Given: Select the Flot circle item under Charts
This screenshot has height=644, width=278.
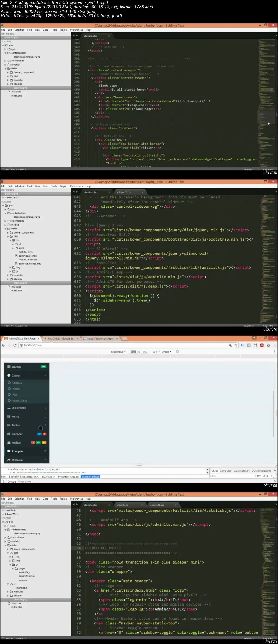Looking at the screenshot, I should point(9,394).
